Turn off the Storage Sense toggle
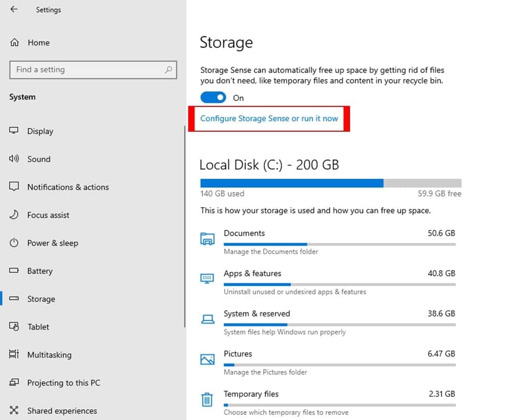 (213, 98)
